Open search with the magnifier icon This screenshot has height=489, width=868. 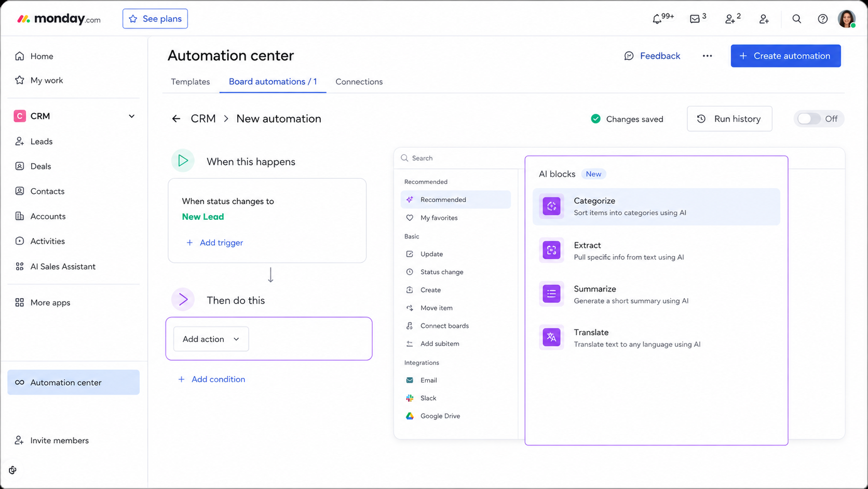point(796,19)
